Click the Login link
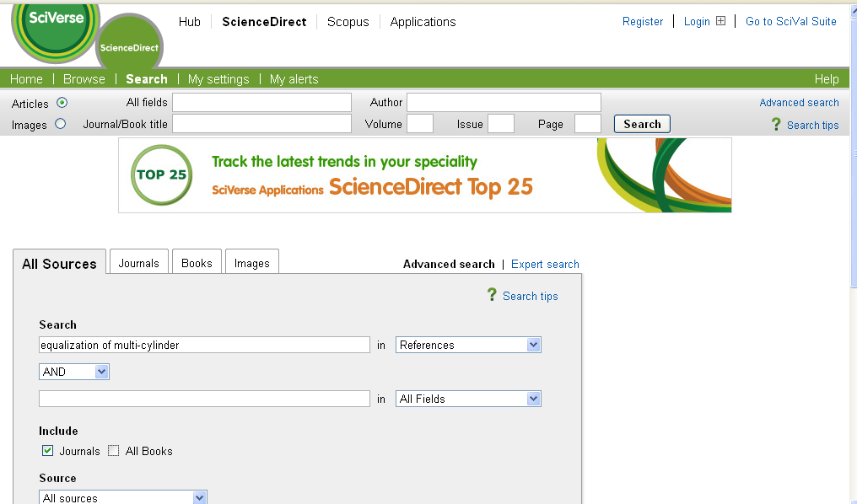This screenshot has height=504, width=857. 697,21
